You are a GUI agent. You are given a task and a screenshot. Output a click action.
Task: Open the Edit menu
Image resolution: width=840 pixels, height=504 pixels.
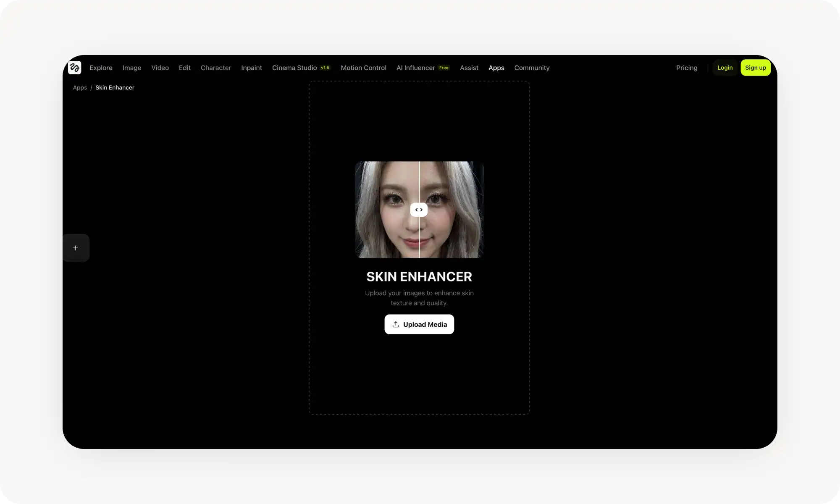(x=184, y=68)
